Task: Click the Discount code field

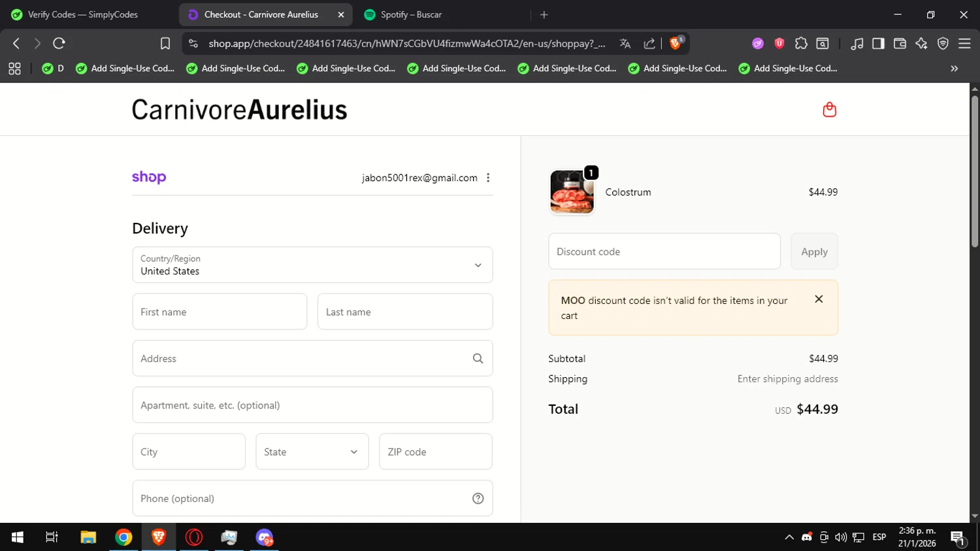Action: pyautogui.click(x=664, y=252)
